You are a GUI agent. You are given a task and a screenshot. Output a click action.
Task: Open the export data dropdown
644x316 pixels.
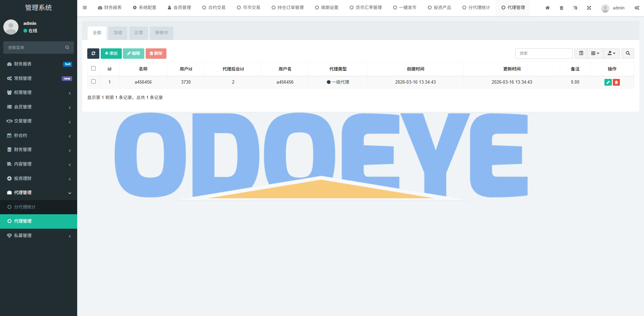(x=611, y=53)
